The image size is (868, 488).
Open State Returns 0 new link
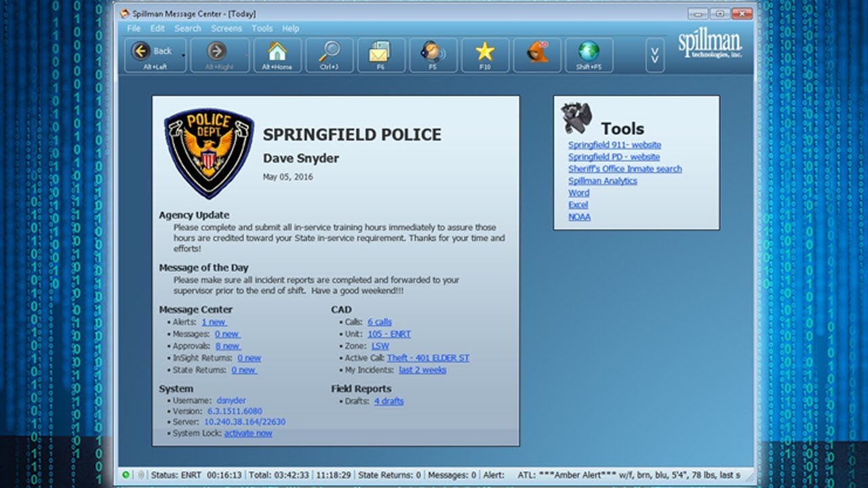click(244, 370)
